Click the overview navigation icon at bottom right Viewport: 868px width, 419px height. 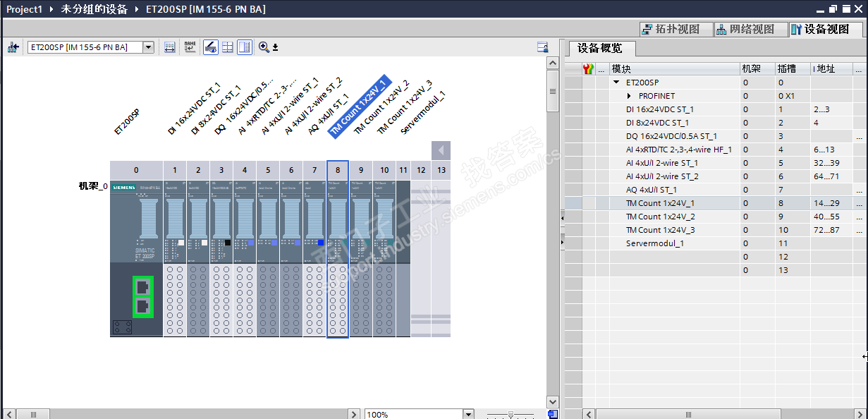click(554, 414)
